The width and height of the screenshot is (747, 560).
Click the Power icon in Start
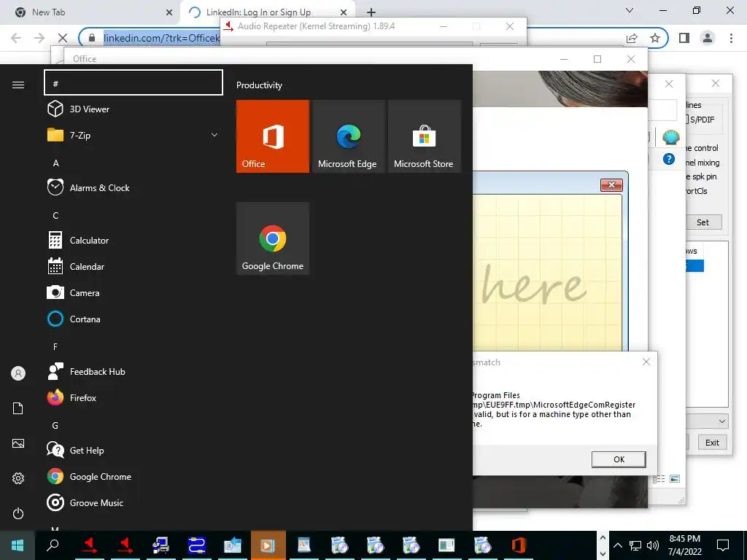(x=18, y=513)
